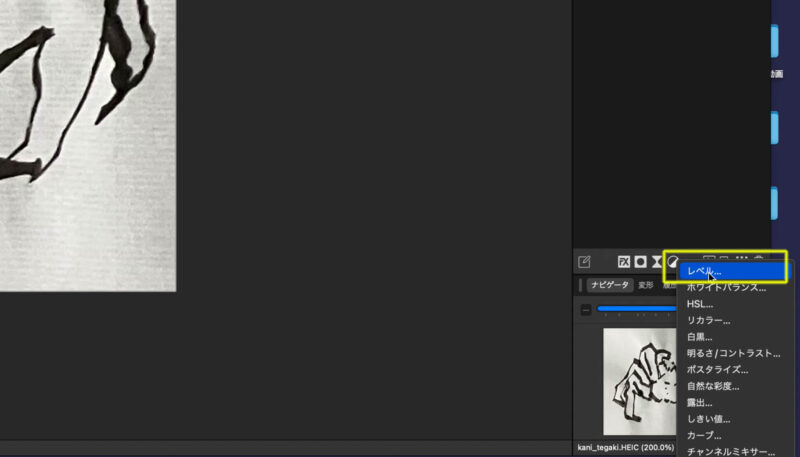Choose ホワイトバランス... in the menu
This screenshot has height=457, width=800.
coord(726,288)
